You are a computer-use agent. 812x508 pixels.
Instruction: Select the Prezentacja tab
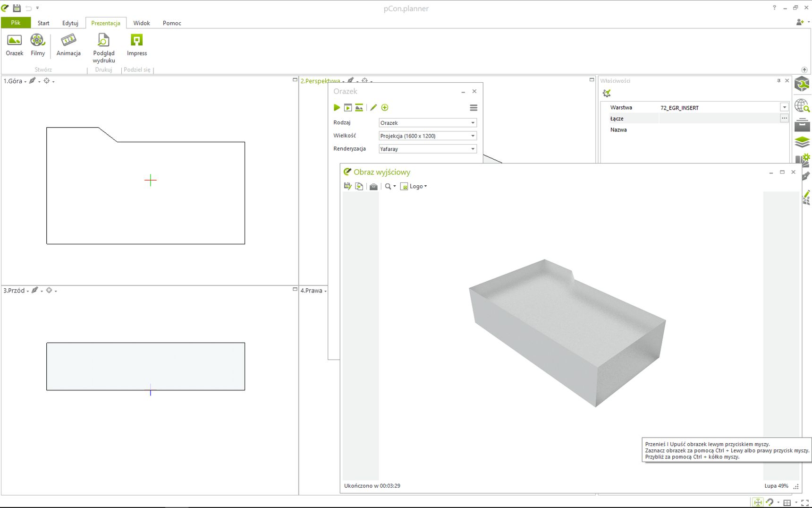coord(106,23)
